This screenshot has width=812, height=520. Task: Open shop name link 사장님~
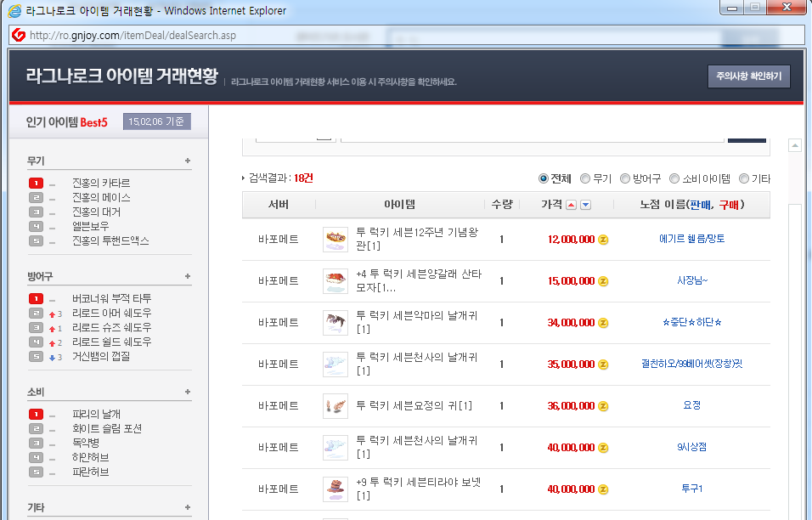tap(691, 281)
